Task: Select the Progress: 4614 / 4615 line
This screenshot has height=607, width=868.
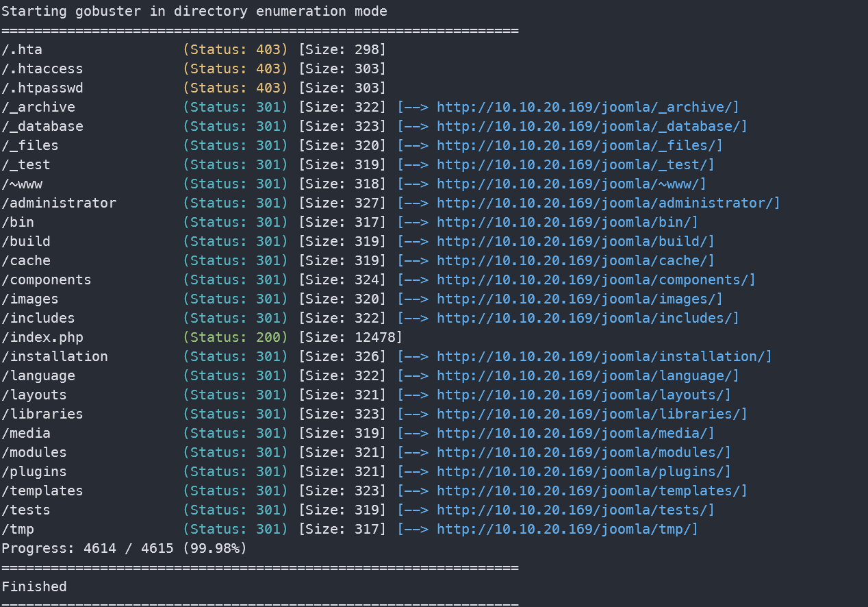Action: (x=125, y=548)
